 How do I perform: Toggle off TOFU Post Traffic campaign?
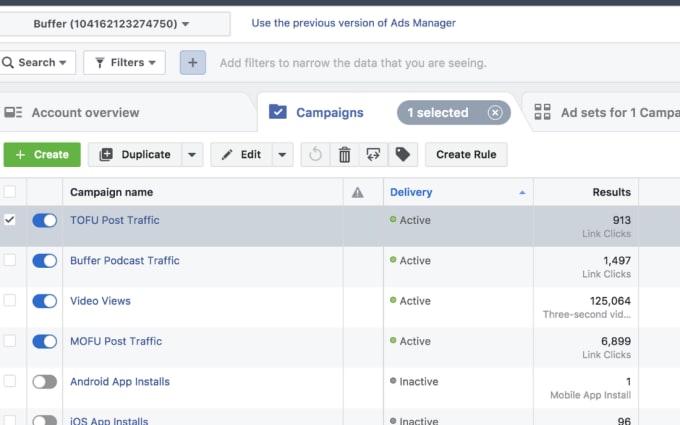[x=45, y=220]
